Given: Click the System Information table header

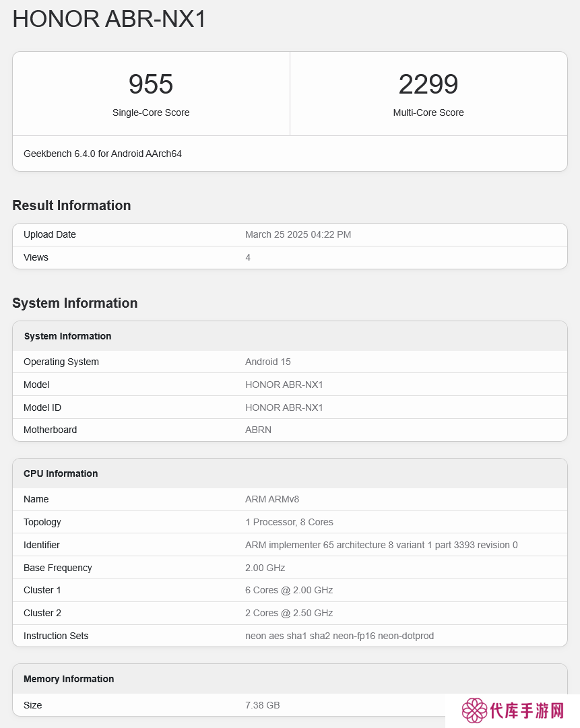Looking at the screenshot, I should click(68, 336).
